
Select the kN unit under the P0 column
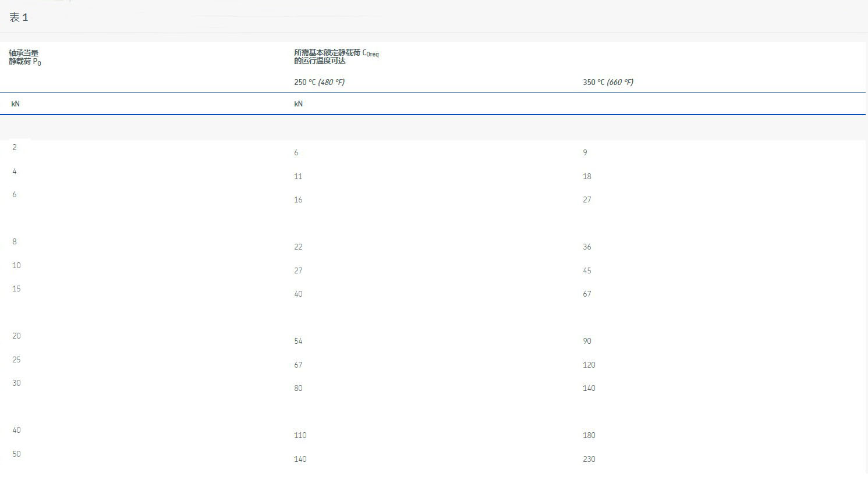16,104
